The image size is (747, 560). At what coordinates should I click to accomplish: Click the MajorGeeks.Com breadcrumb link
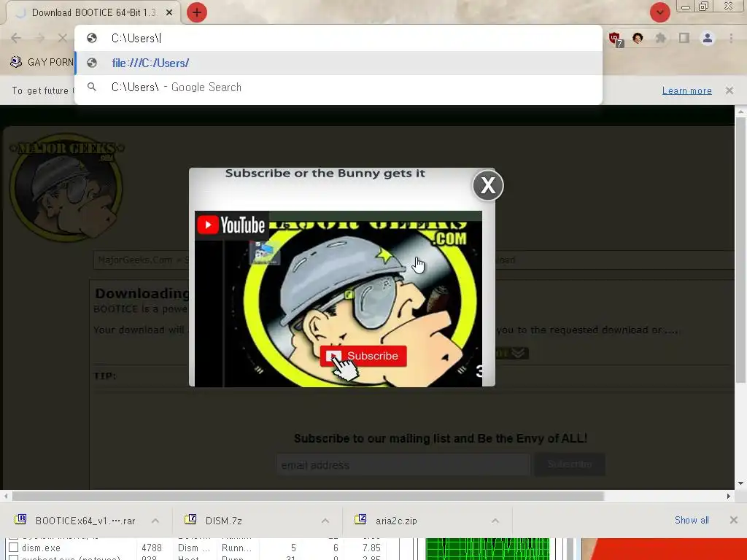click(x=135, y=260)
